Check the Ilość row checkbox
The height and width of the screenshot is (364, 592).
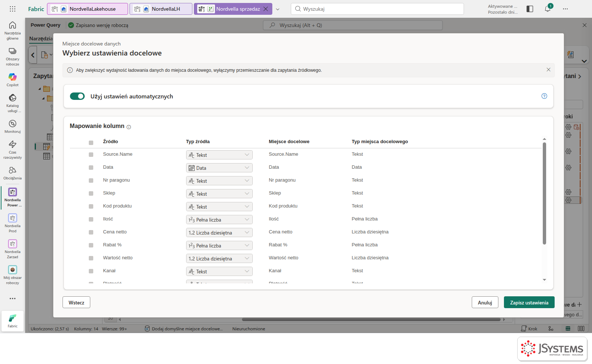pyautogui.click(x=91, y=219)
